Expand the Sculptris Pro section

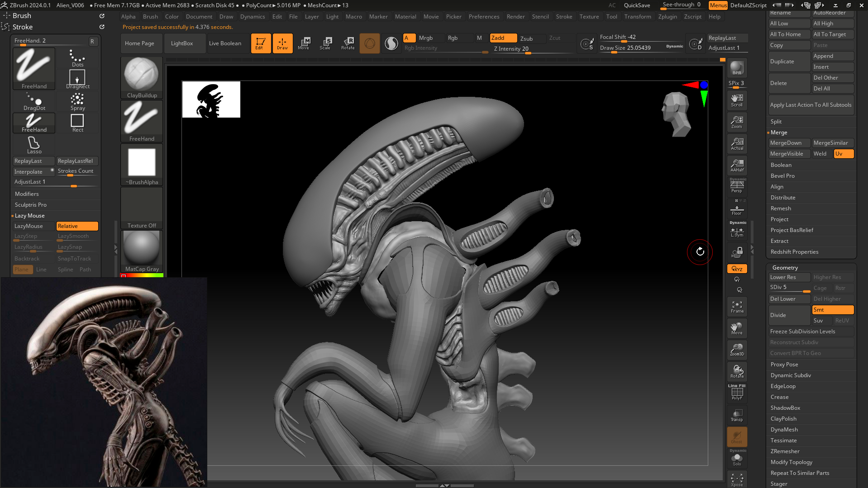(31, 205)
